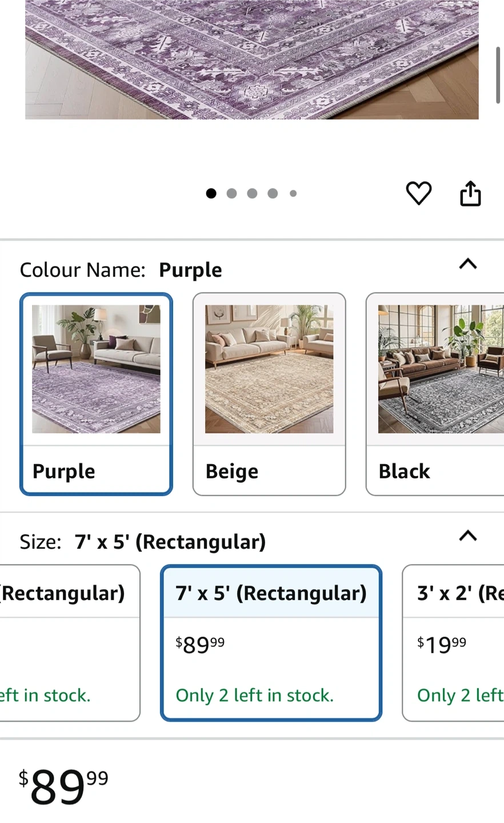Image resolution: width=504 pixels, height=823 pixels.
Task: Tap the heart wishlist icon
Action: tap(418, 193)
